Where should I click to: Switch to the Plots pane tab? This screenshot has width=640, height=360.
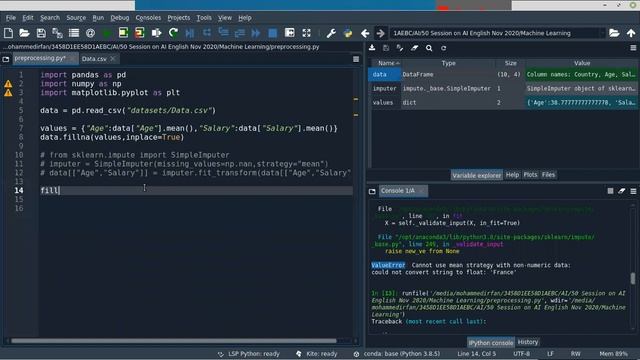[530, 175]
